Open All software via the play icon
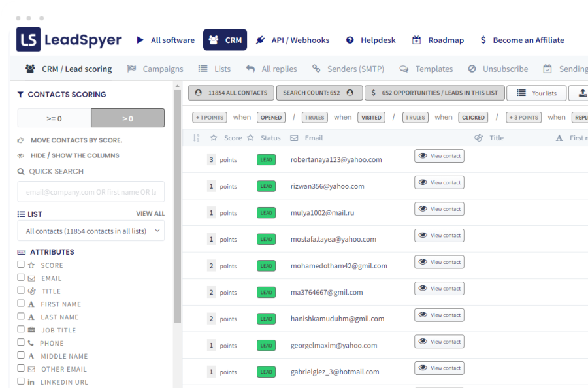 (x=140, y=40)
